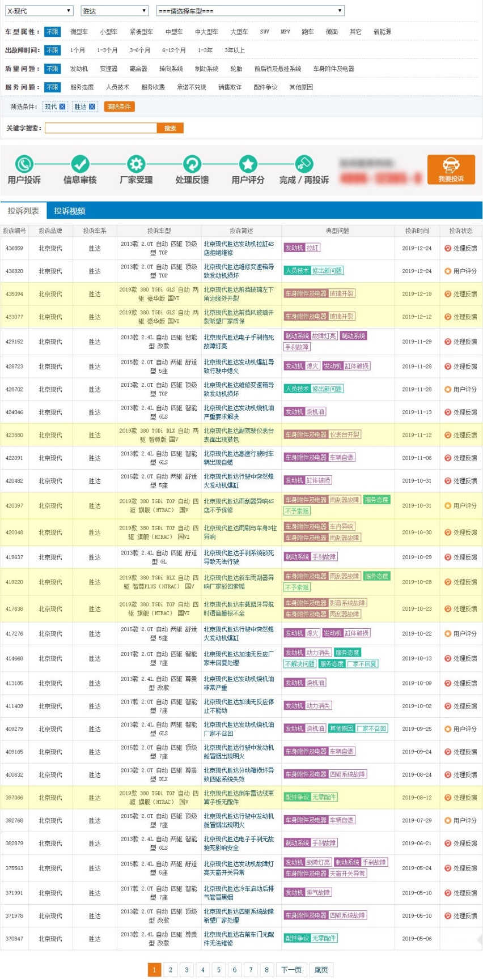
Task: Click the orange 清除条件 button
Action: (x=119, y=106)
